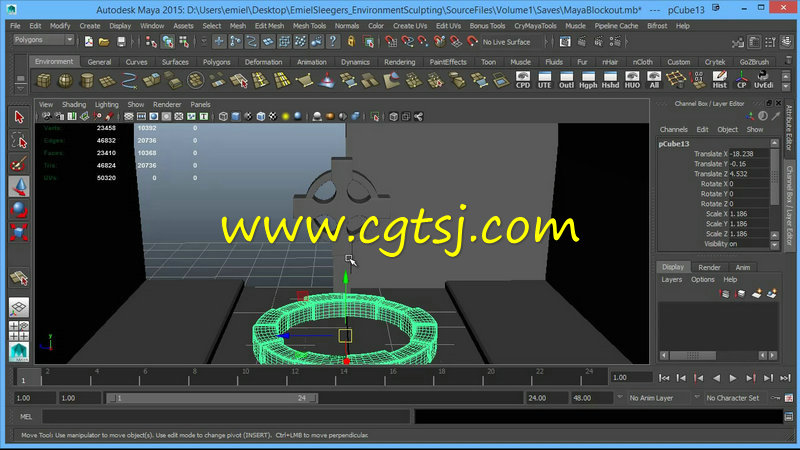800x450 pixels.
Task: Activate the Lasso Select tool
Action: [19, 140]
